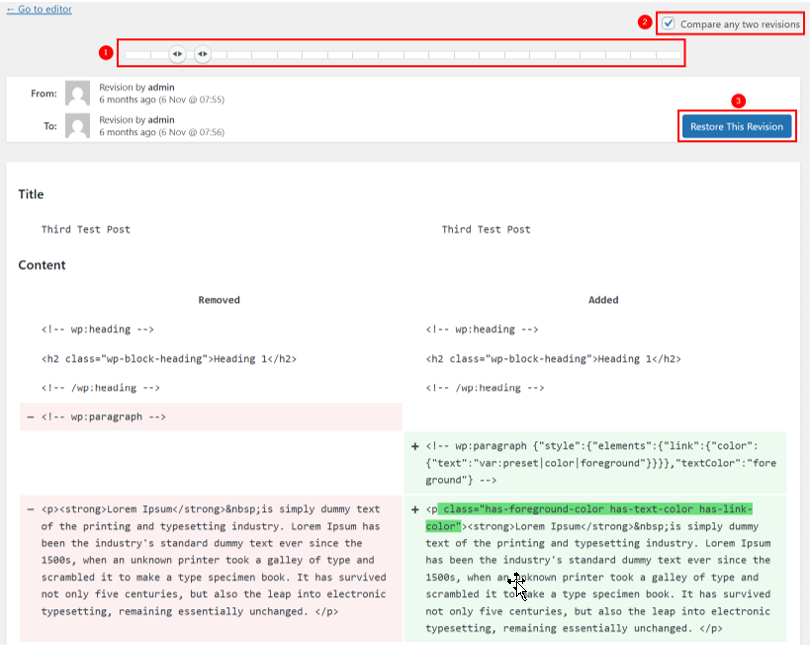
Task: Switch focus to the Added column
Action: pos(603,299)
